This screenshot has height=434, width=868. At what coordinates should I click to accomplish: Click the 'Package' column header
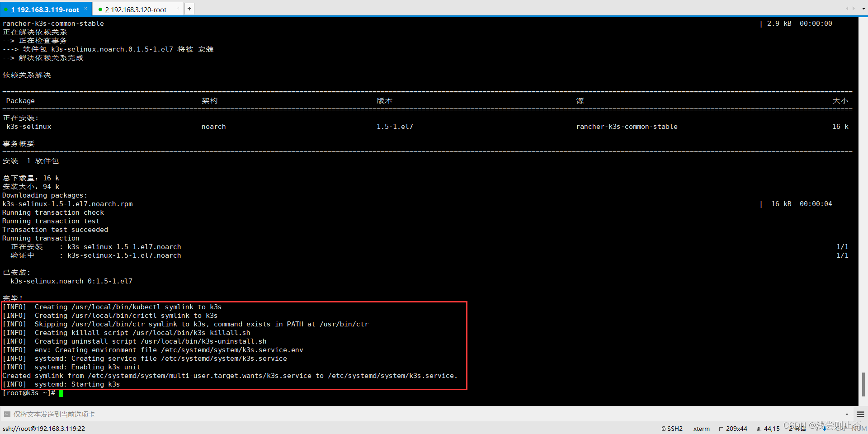click(20, 101)
